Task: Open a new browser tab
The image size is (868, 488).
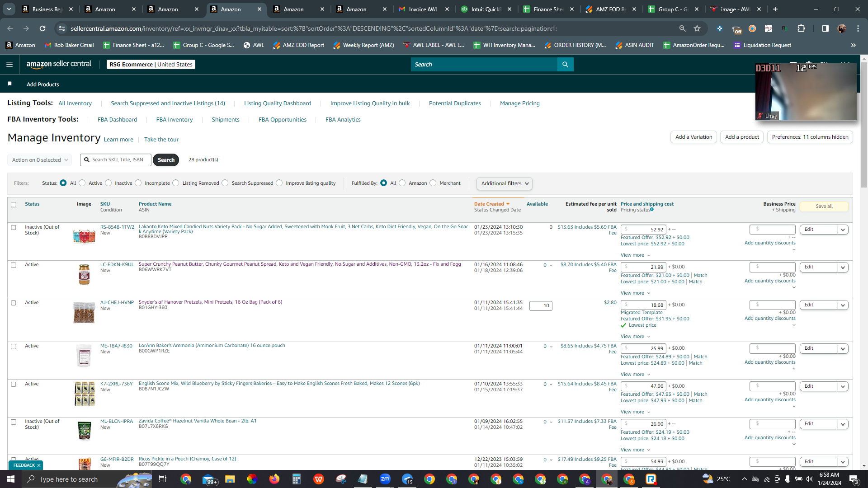Action: 775,9
